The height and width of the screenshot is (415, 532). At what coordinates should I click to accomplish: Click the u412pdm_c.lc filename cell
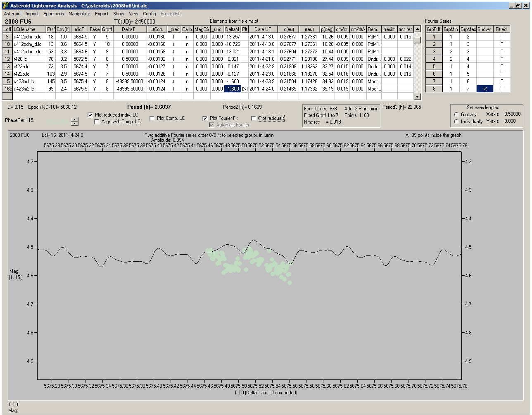tap(29, 52)
